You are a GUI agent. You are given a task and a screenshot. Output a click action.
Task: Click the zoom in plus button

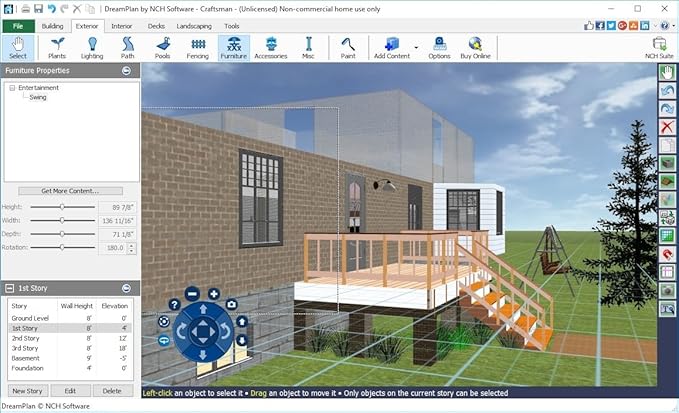(x=213, y=294)
